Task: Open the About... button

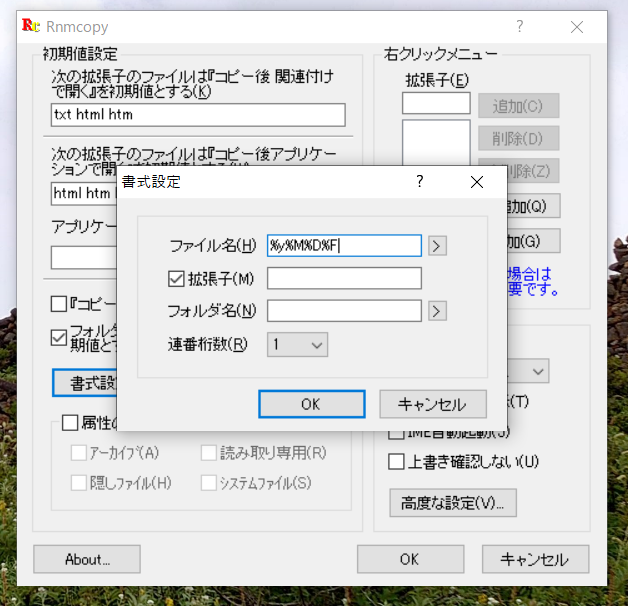Action: coord(87,559)
